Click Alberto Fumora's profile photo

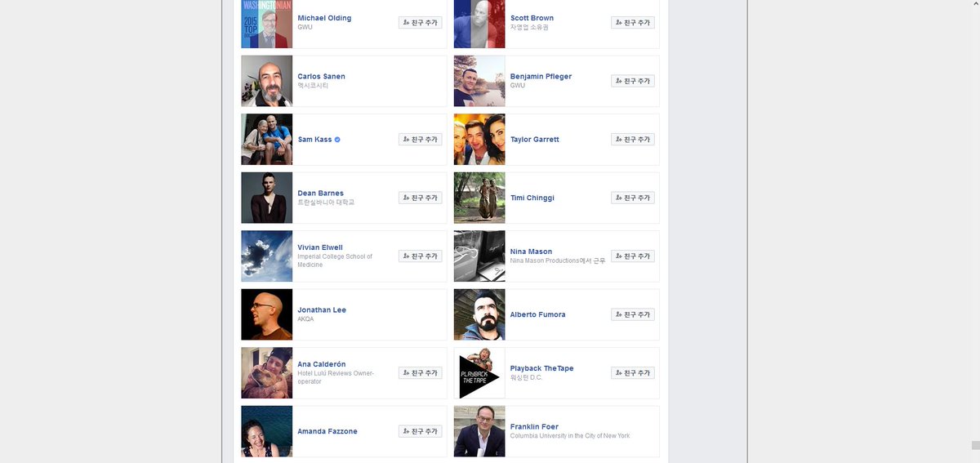coord(479,314)
